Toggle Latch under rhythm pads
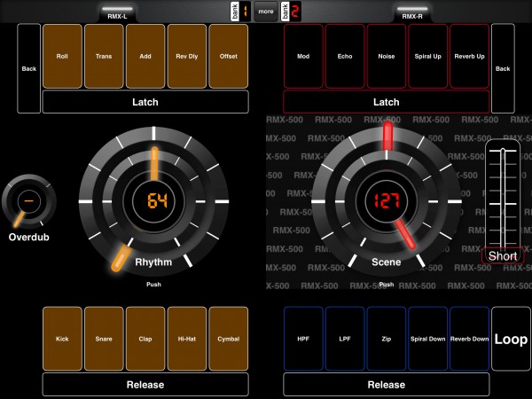This screenshot has height=399, width=532. (145, 102)
